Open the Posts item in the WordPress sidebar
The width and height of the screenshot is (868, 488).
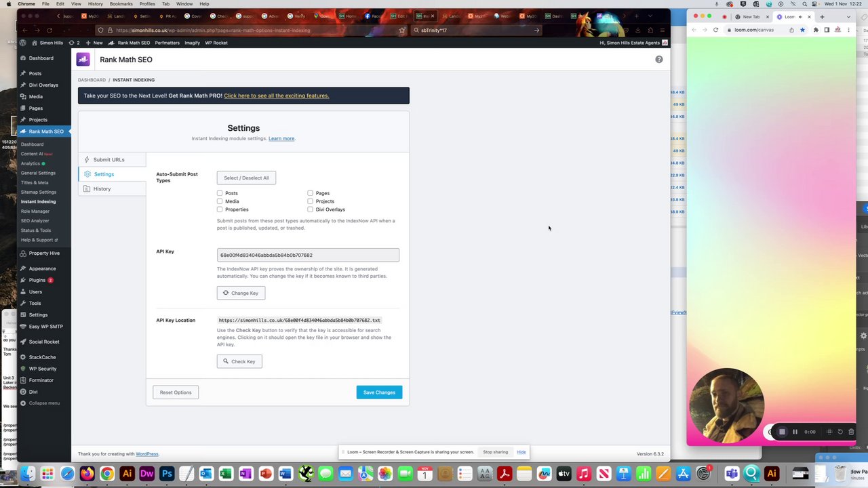pos(35,73)
